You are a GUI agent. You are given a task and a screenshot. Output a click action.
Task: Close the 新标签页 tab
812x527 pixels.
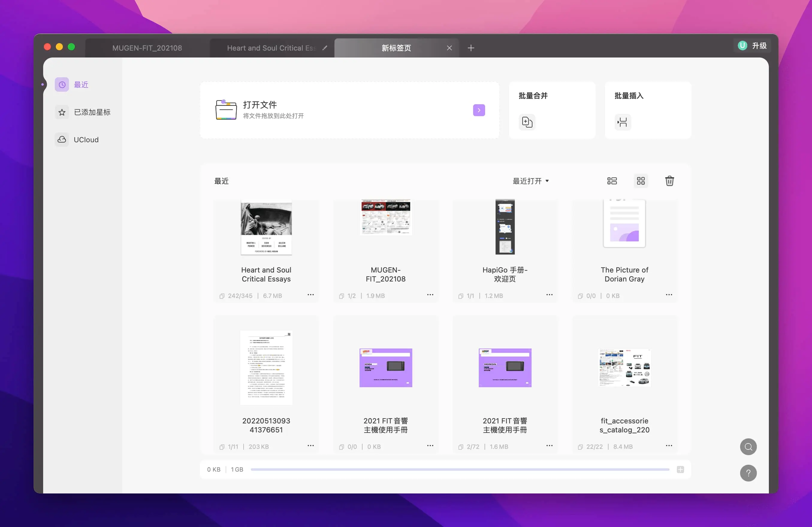click(449, 48)
